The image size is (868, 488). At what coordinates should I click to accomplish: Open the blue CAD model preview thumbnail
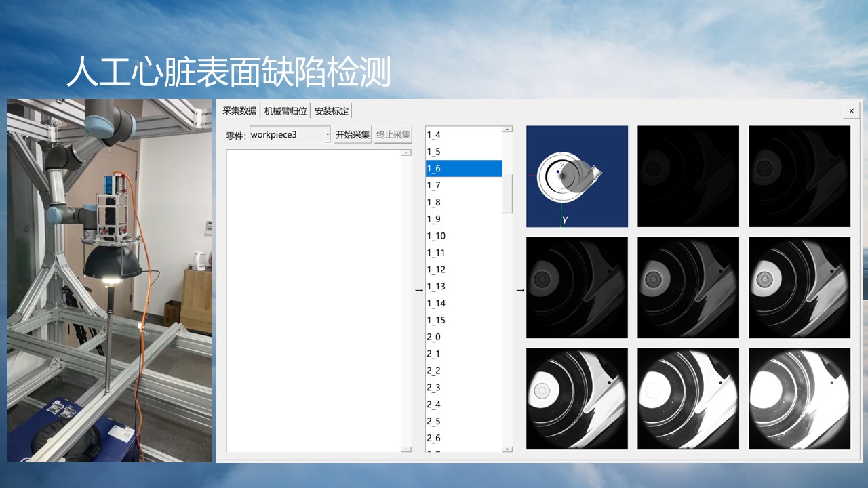[576, 176]
